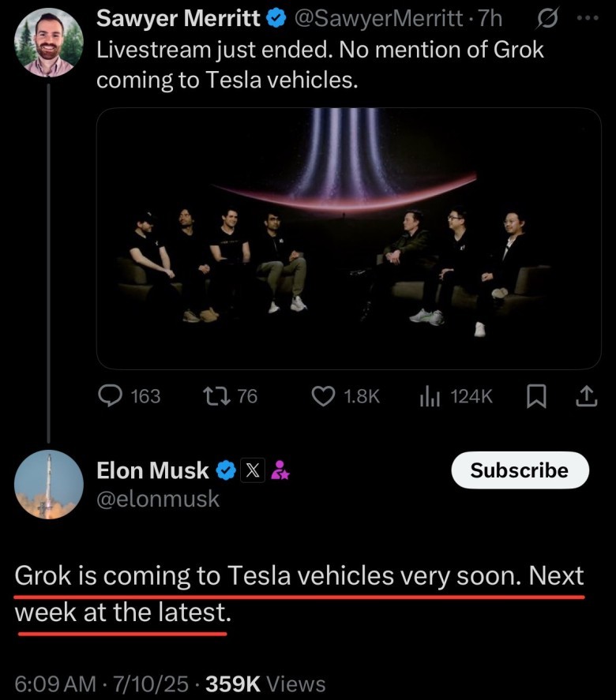Subscribe to Elon Musk

coord(520,470)
